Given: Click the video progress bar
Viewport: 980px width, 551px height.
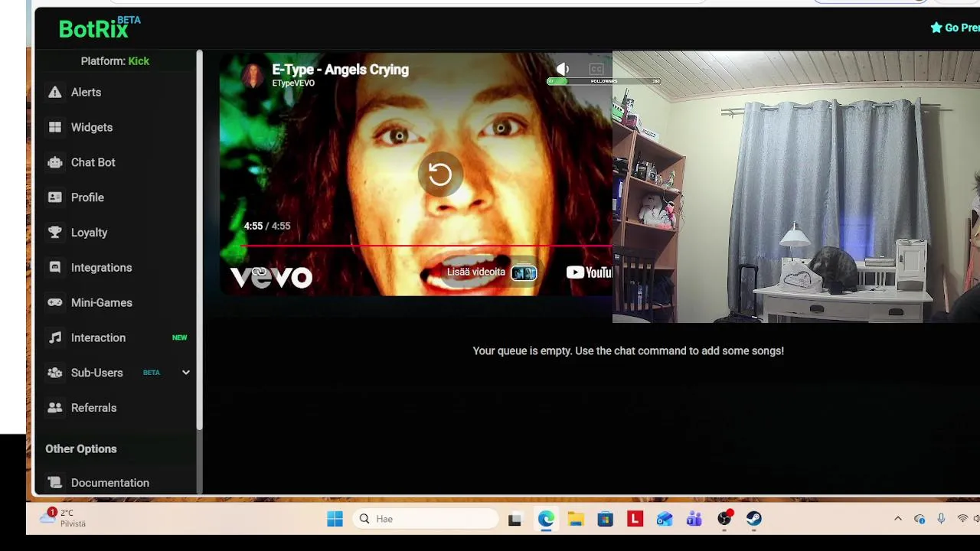Looking at the screenshot, I should pyautogui.click(x=427, y=246).
